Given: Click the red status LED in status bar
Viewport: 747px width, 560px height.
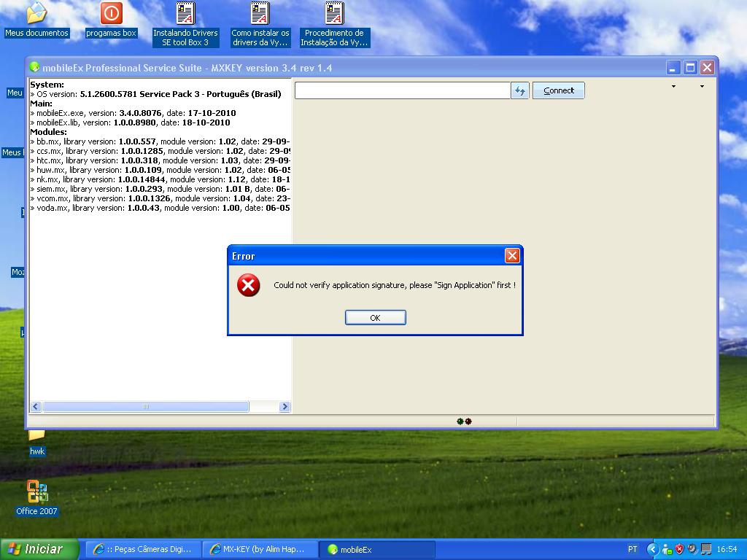Looking at the screenshot, I should [x=468, y=421].
